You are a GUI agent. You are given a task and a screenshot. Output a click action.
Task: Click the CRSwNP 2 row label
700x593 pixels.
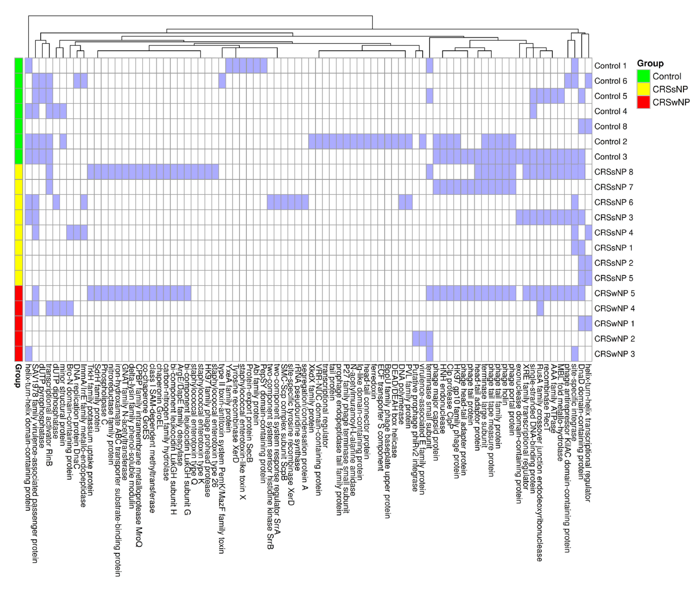click(x=614, y=338)
